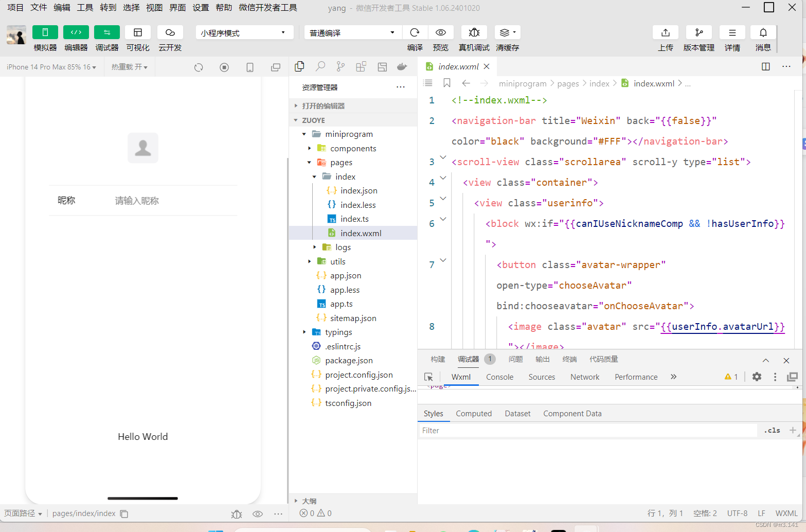Refresh the simulator

199,67
